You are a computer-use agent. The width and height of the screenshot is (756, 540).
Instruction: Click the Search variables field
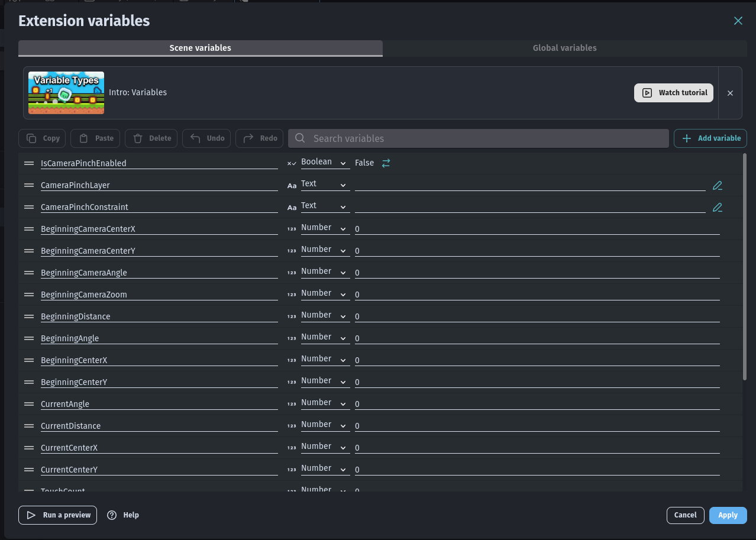tap(478, 138)
